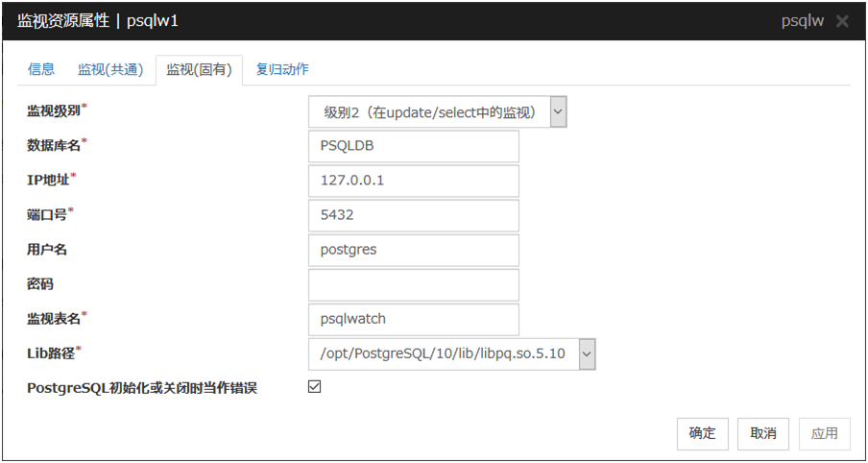Click the 端口号 field with 5432
868x463 pixels.
pyautogui.click(x=414, y=215)
